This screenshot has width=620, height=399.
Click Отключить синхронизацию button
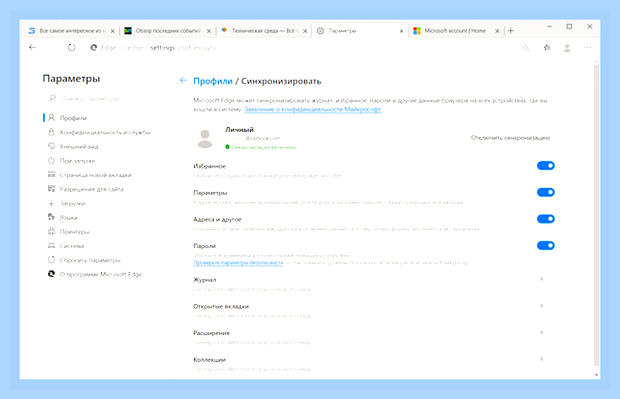pyautogui.click(x=510, y=138)
